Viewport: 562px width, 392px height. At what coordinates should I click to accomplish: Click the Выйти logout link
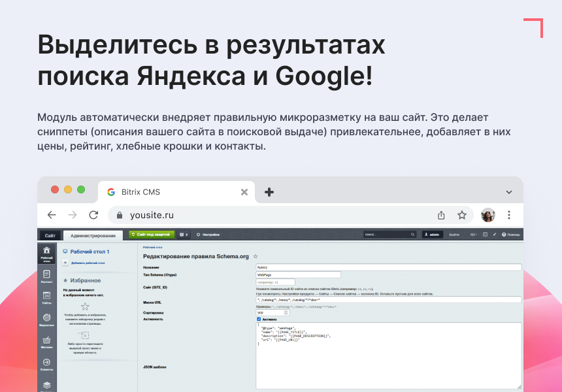coord(454,235)
